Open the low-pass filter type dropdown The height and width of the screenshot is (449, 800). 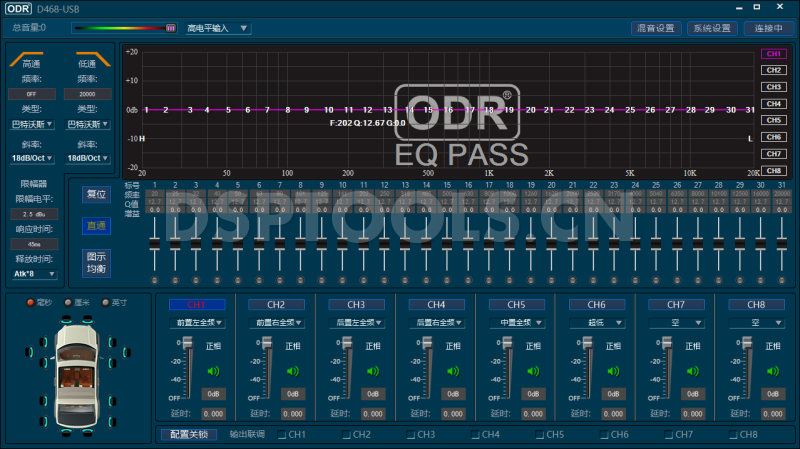pos(88,124)
